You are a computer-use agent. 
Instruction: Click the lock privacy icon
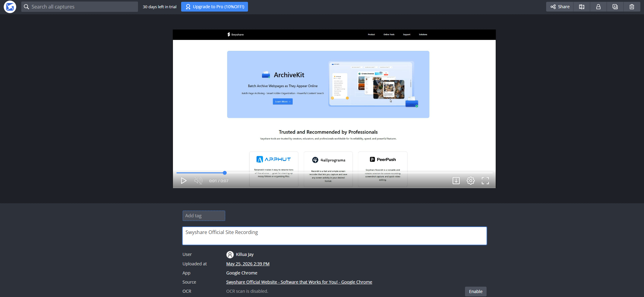pos(598,7)
